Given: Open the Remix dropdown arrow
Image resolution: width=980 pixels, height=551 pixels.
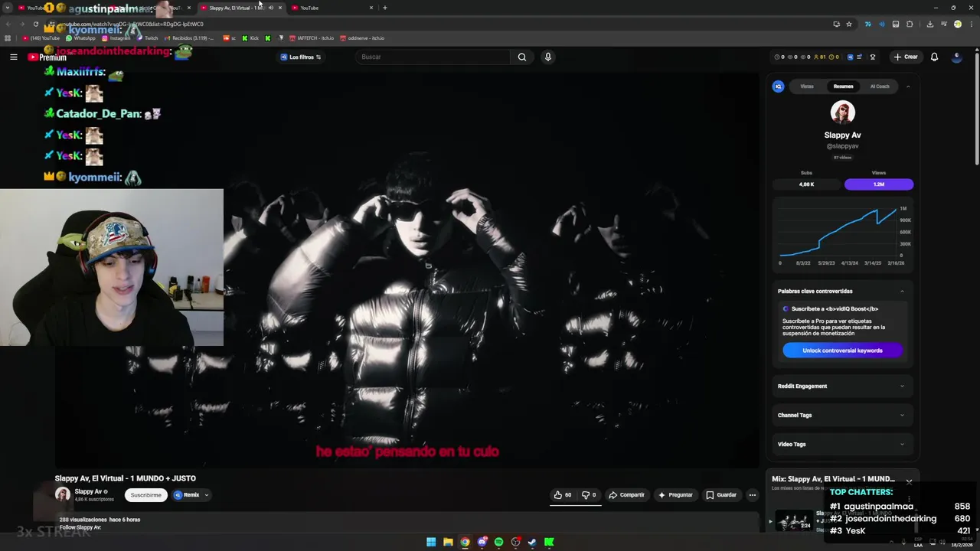Looking at the screenshot, I should (x=206, y=495).
